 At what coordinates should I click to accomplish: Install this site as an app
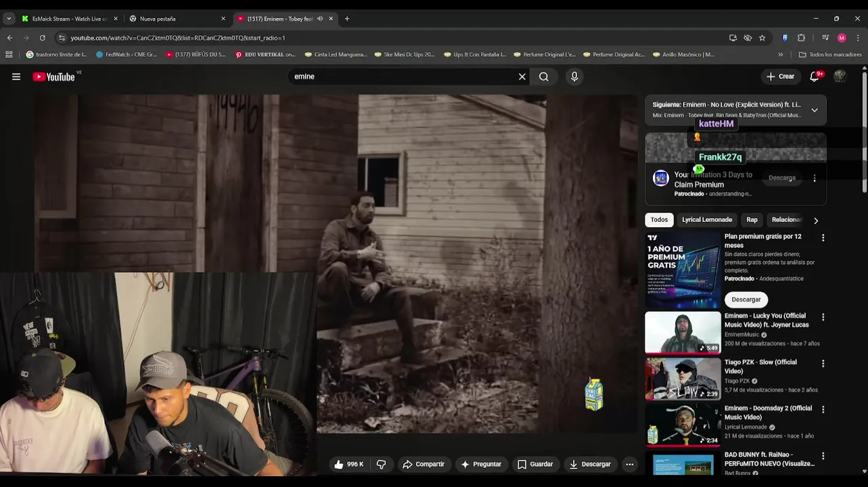(733, 38)
